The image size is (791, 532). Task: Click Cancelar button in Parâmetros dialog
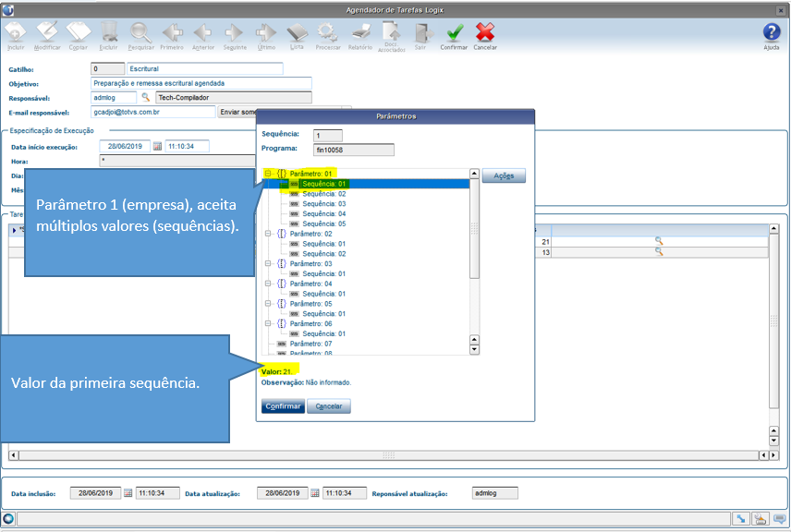329,406
